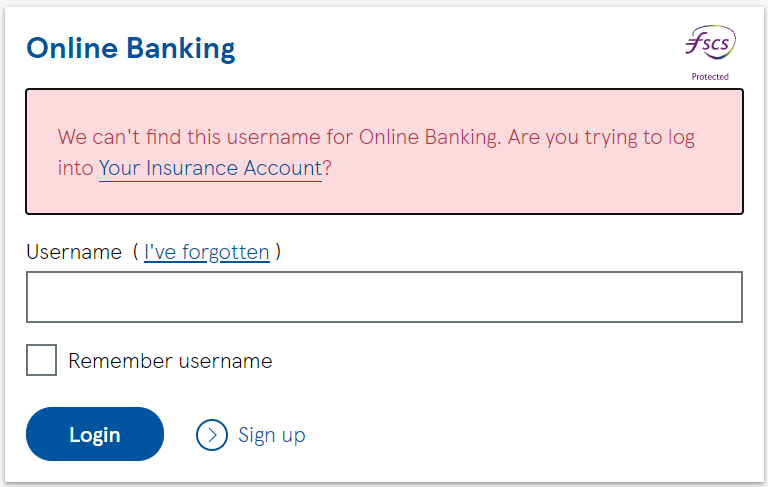Viewport: 768px width, 487px height.
Task: Hit the blue Login button
Action: pyautogui.click(x=95, y=434)
